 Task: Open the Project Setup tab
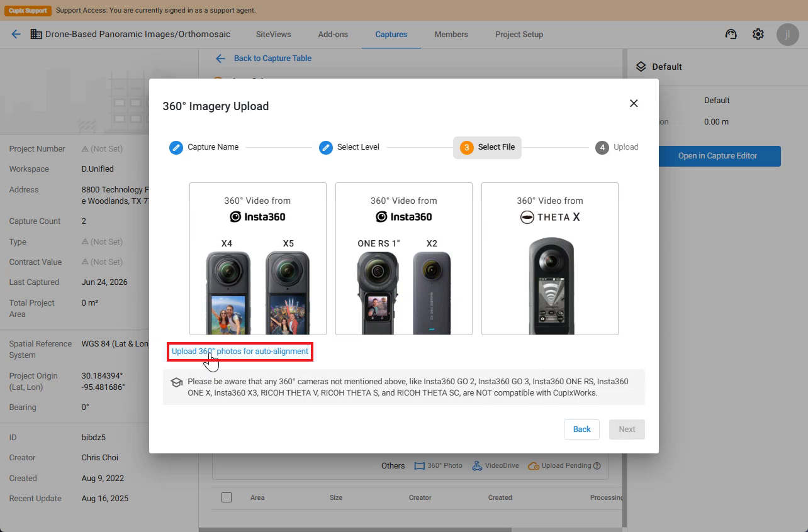coord(519,35)
